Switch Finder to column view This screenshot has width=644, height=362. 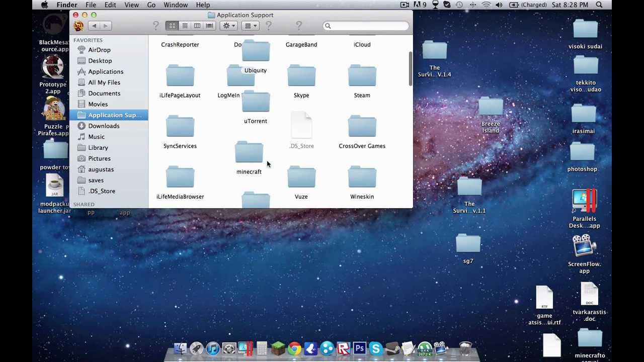coord(197,26)
